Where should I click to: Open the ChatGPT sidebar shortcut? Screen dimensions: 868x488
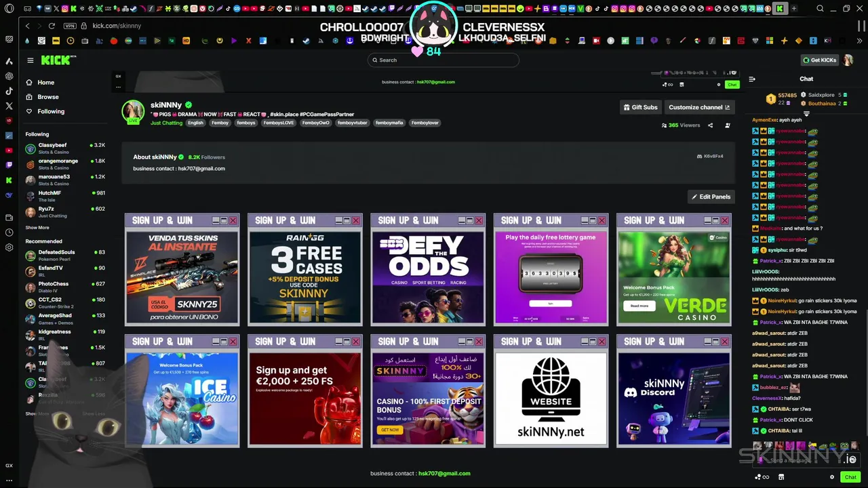click(9, 76)
